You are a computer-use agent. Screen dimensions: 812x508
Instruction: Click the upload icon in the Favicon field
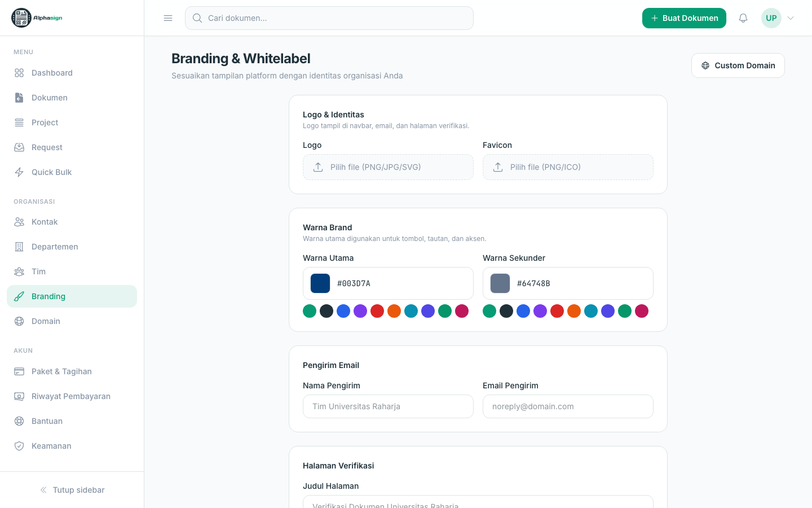click(498, 167)
